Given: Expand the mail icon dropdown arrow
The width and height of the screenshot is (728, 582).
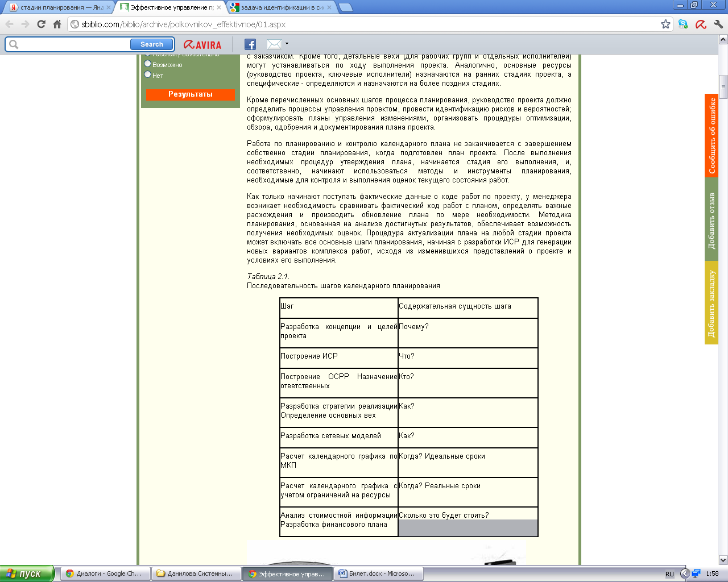Looking at the screenshot, I should (287, 44).
